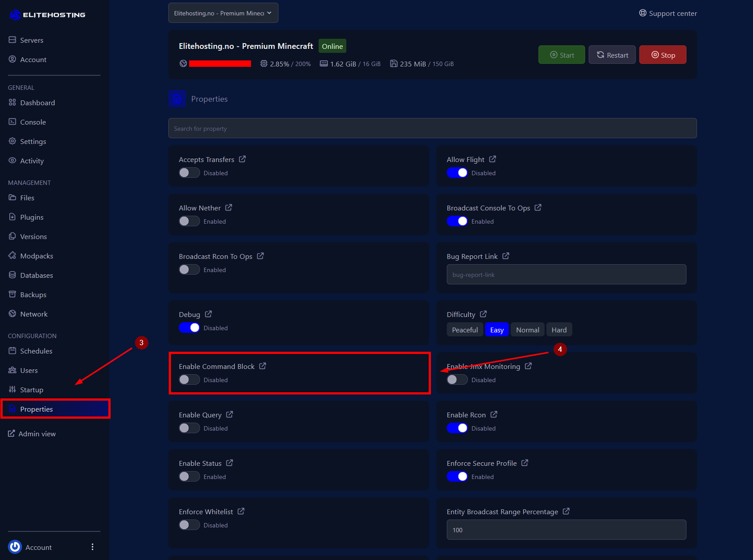Open Plugins in the sidebar
Image resolution: width=753 pixels, height=560 pixels.
click(x=26, y=217)
